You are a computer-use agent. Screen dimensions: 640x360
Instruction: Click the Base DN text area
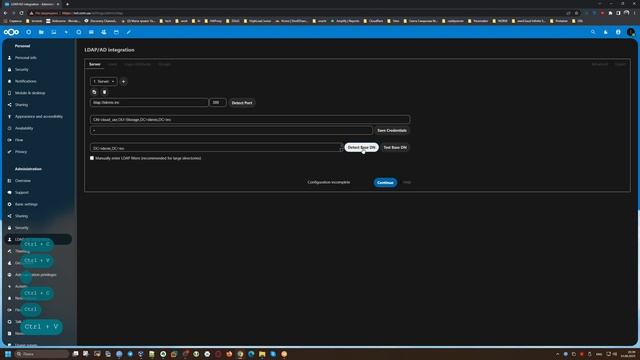(x=216, y=148)
